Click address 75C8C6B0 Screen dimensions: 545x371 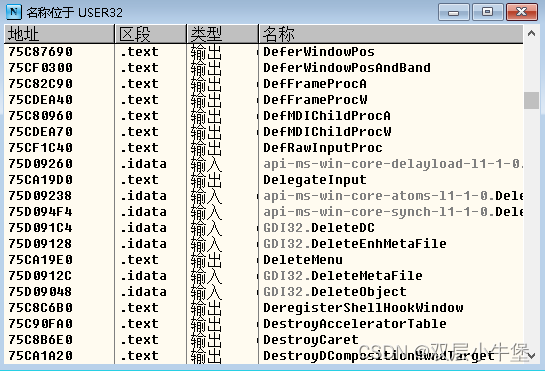coord(41,308)
